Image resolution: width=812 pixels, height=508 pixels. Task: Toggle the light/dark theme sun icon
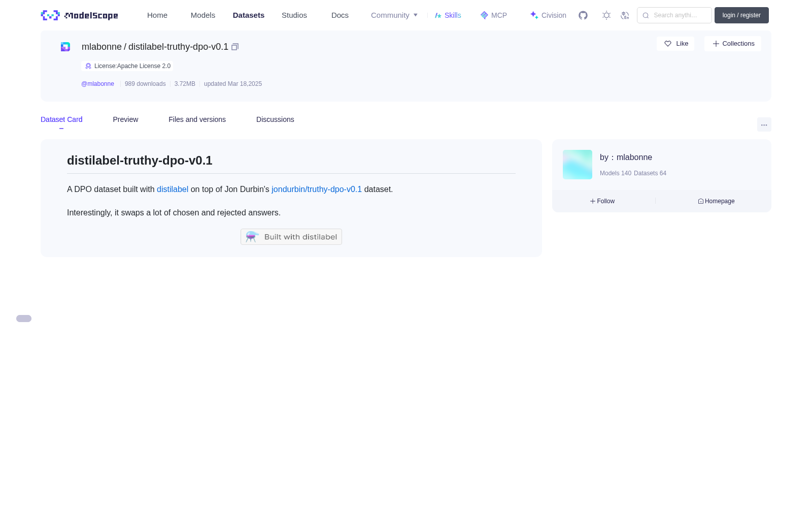point(606,15)
